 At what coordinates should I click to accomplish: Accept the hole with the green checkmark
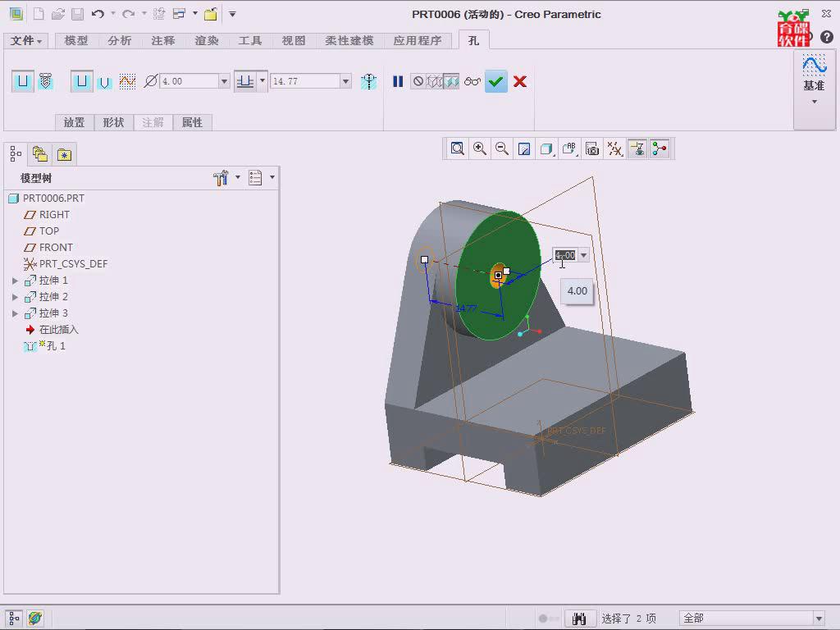(x=496, y=81)
